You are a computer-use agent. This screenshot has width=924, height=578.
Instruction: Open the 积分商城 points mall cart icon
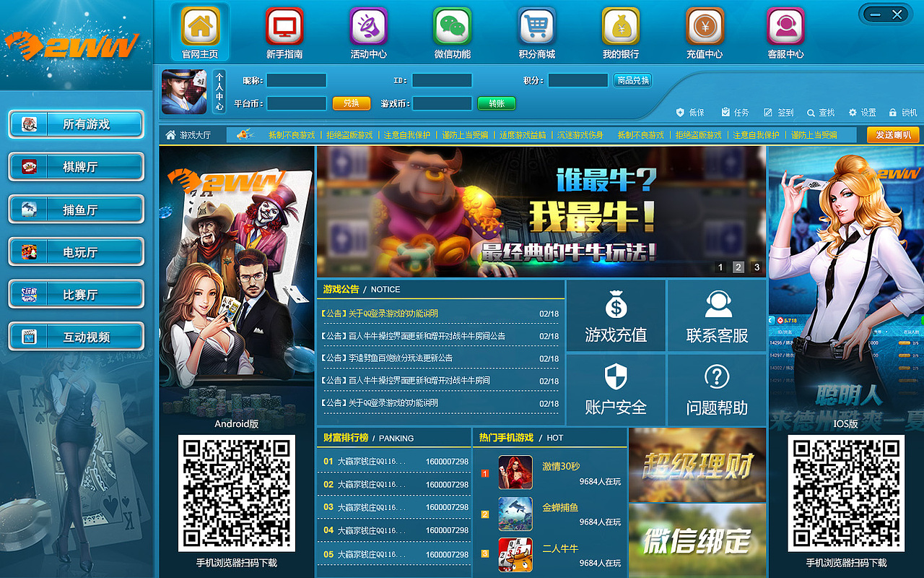pos(536,27)
